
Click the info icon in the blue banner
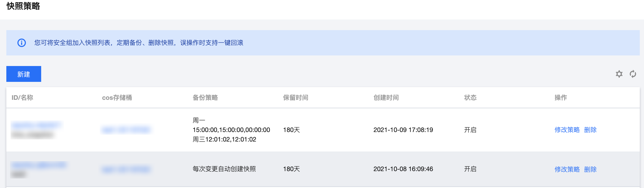click(22, 43)
